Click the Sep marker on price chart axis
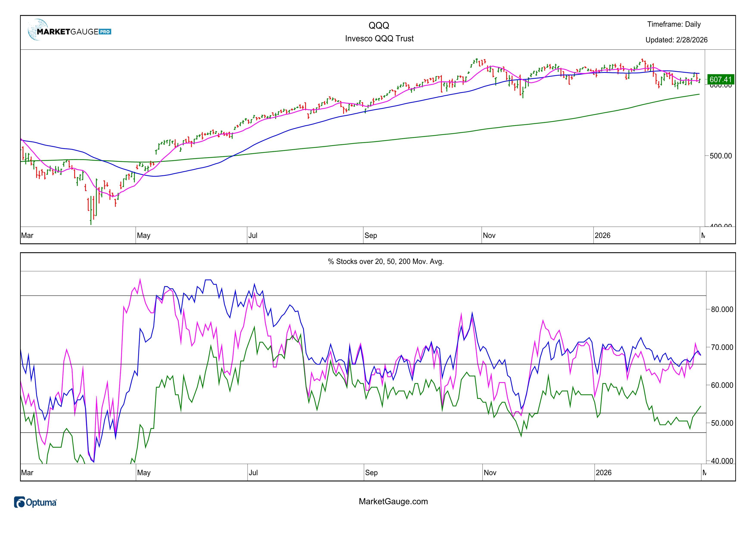756x535 pixels. pyautogui.click(x=371, y=235)
